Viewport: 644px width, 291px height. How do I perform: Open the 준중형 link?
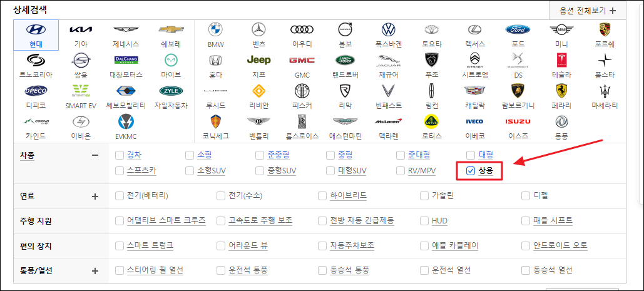pyautogui.click(x=279, y=155)
